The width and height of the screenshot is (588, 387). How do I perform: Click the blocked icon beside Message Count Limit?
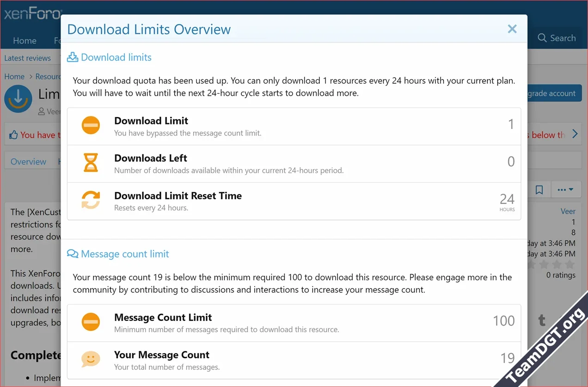point(90,322)
